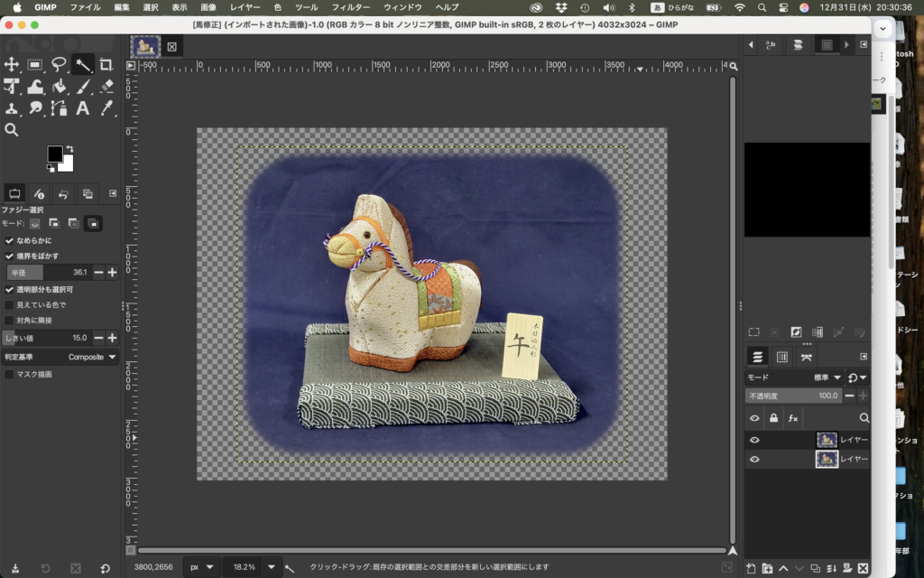Click the Bucket Fill tool
Image resolution: width=924 pixels, height=578 pixels.
(59, 87)
